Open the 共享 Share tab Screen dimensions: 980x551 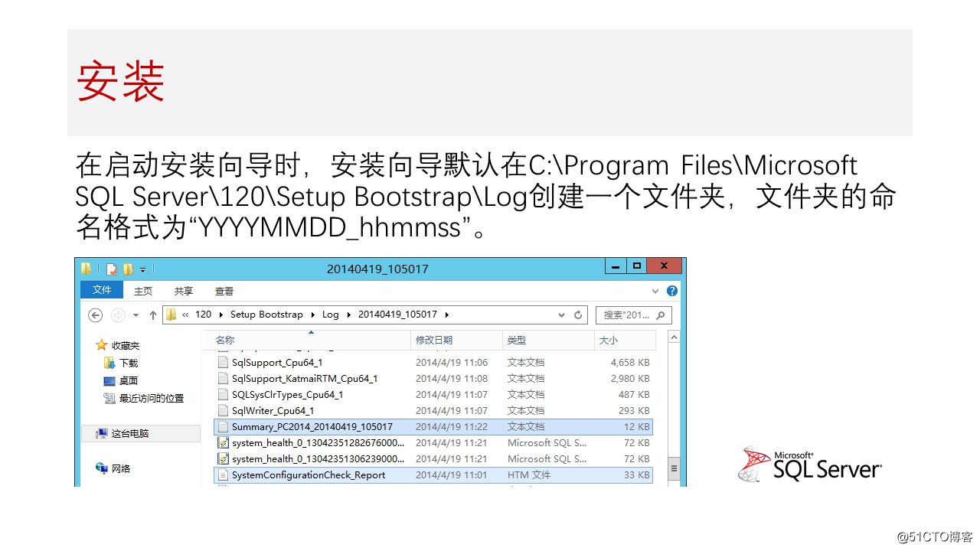[184, 291]
